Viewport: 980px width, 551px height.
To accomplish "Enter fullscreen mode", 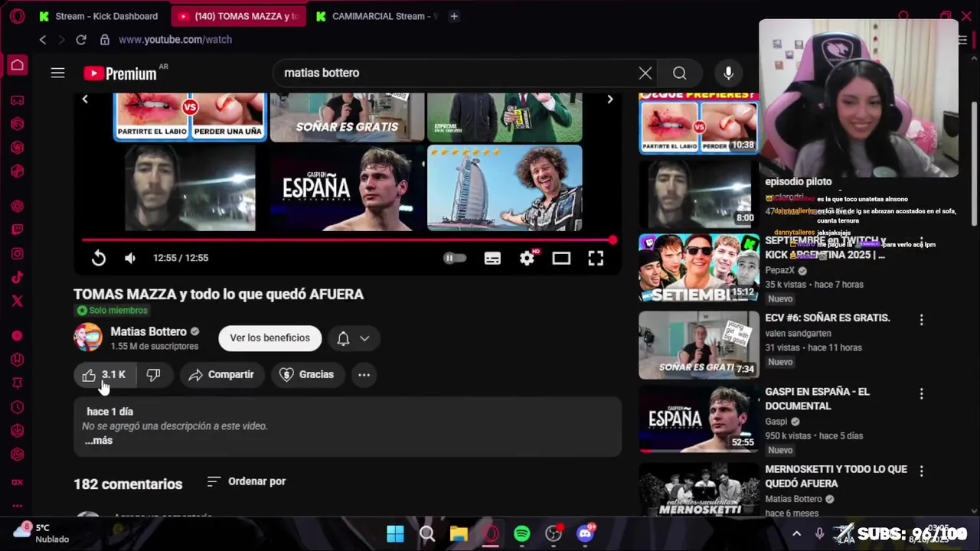I will pos(596,259).
